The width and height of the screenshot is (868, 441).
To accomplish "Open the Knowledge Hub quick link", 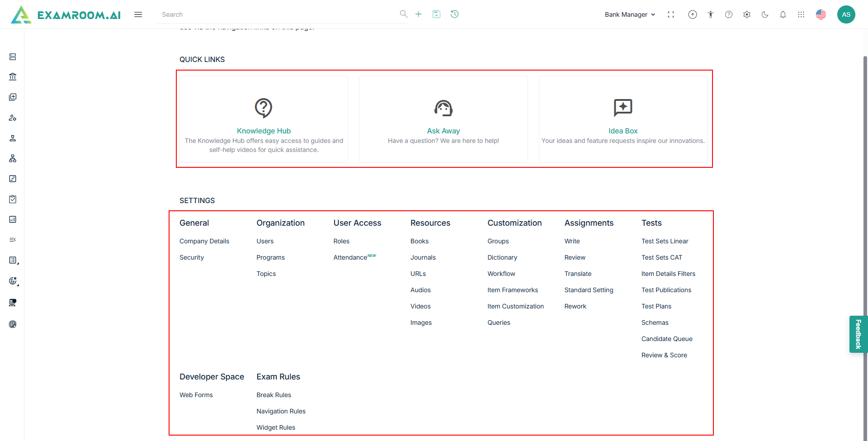I will coord(264,131).
